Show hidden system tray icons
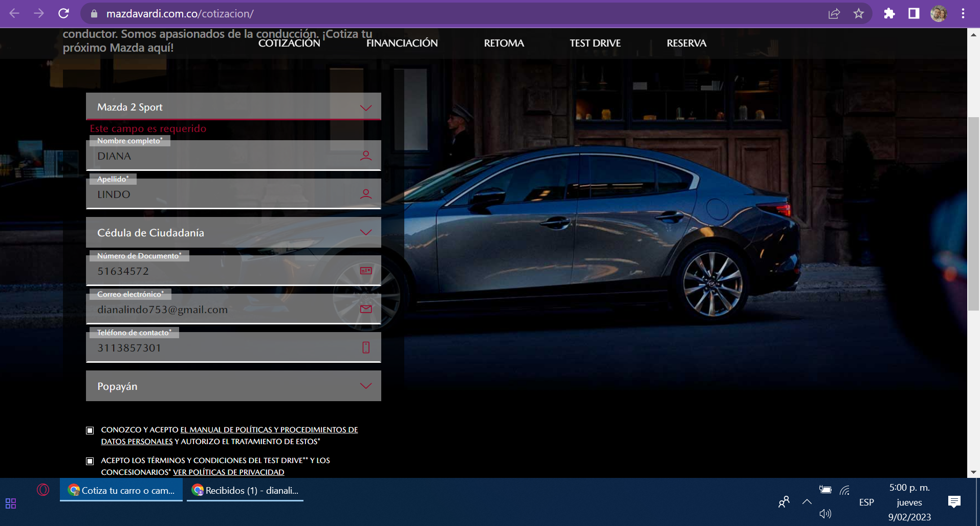The height and width of the screenshot is (526, 980). click(x=807, y=502)
